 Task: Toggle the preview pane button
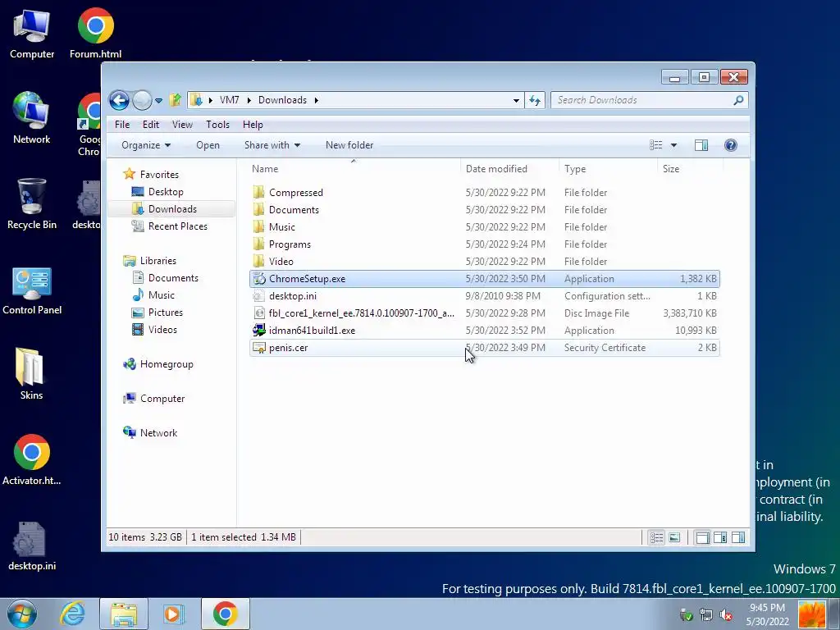pyautogui.click(x=701, y=145)
